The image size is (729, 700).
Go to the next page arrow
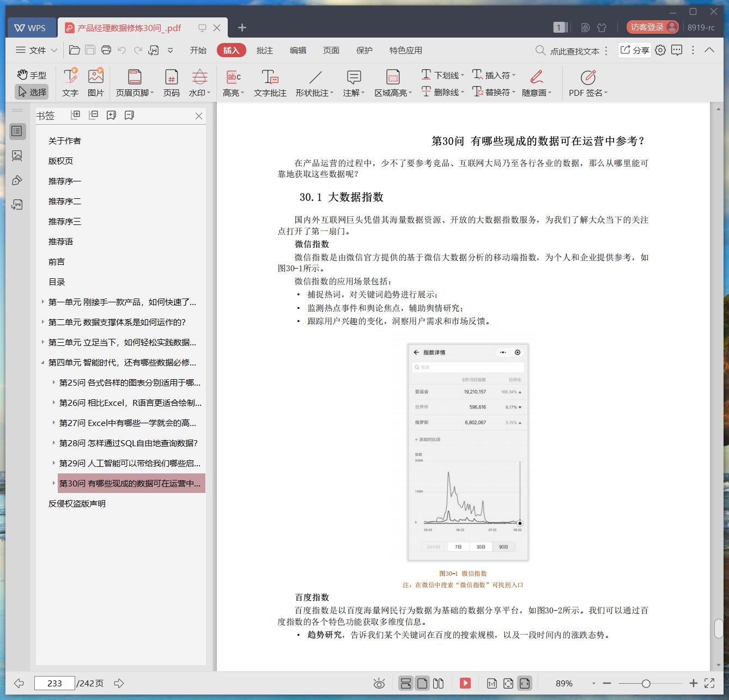(x=119, y=683)
